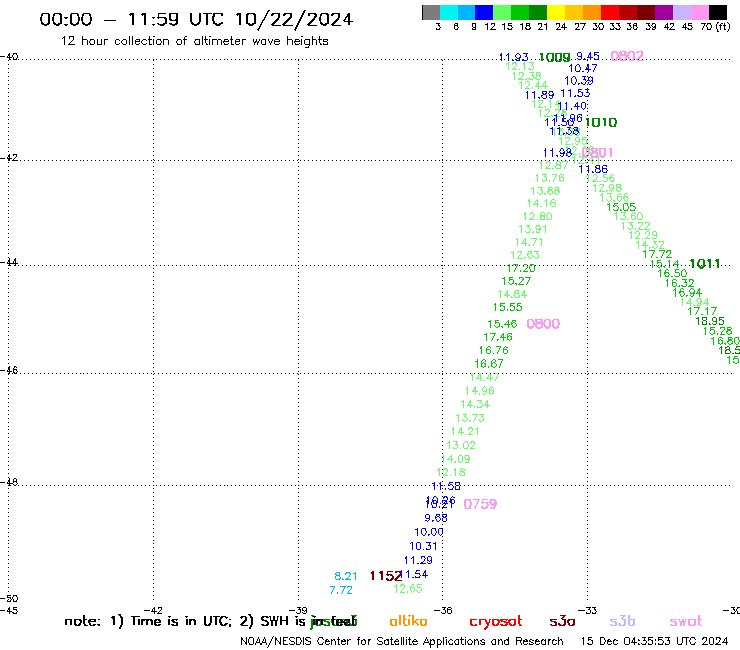Click the title '00:00 – 11:59 UTC 10/22/2024'
The image size is (740, 650).
(196, 19)
